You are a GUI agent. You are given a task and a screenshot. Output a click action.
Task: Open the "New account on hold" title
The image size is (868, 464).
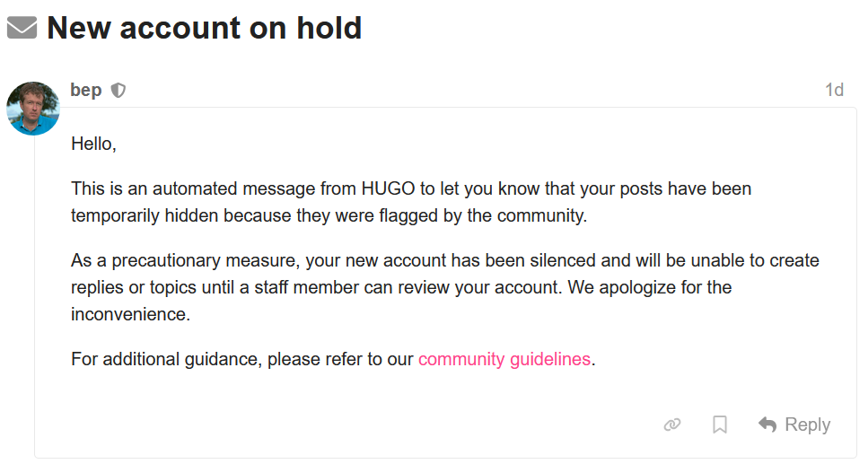(x=204, y=28)
